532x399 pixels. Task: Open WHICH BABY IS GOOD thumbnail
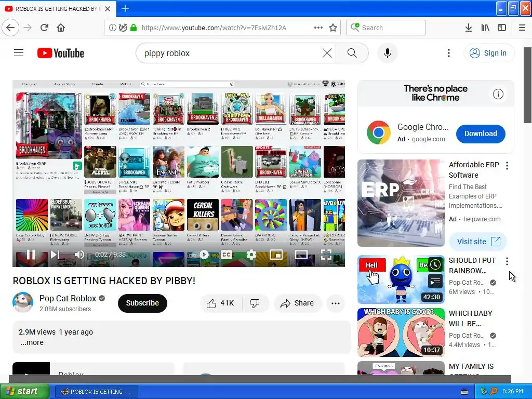coord(401,332)
